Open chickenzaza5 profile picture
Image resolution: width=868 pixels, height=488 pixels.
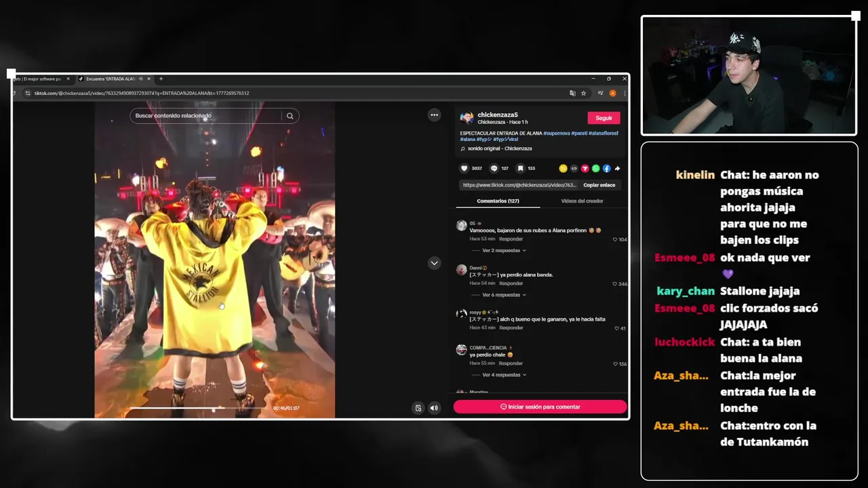pyautogui.click(x=467, y=118)
